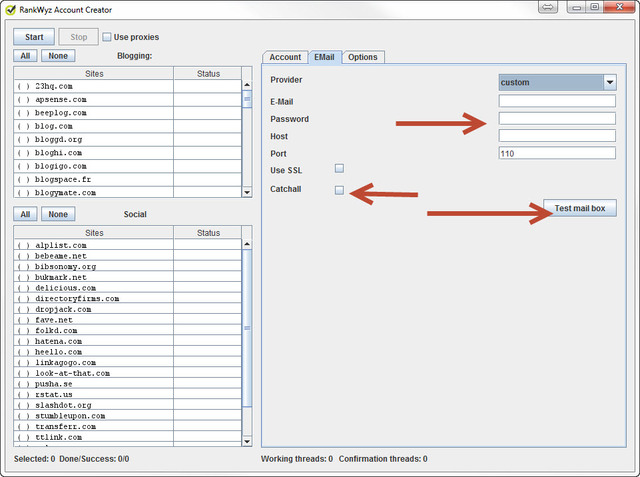Enable the Use SSL checkbox
Screen dimensions: 640x477
(x=339, y=168)
